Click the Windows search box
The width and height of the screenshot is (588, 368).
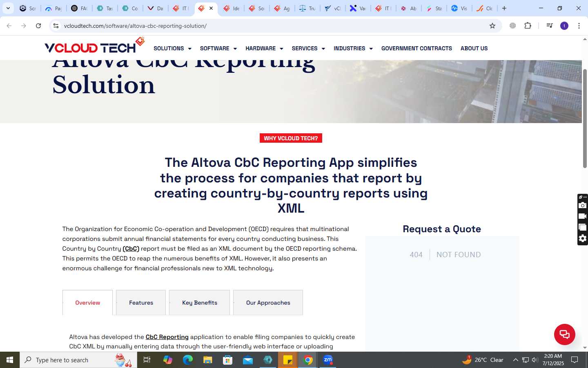pyautogui.click(x=78, y=360)
